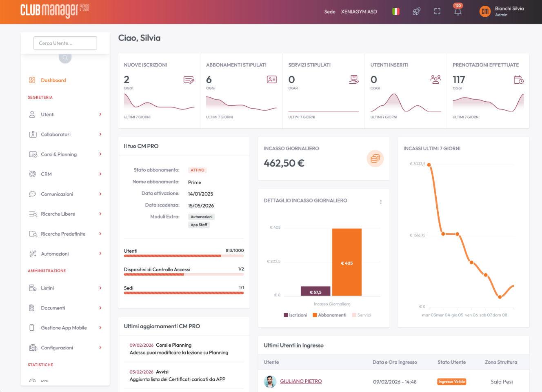
Task: Expand the CRM menu chevron
Action: pyautogui.click(x=100, y=174)
